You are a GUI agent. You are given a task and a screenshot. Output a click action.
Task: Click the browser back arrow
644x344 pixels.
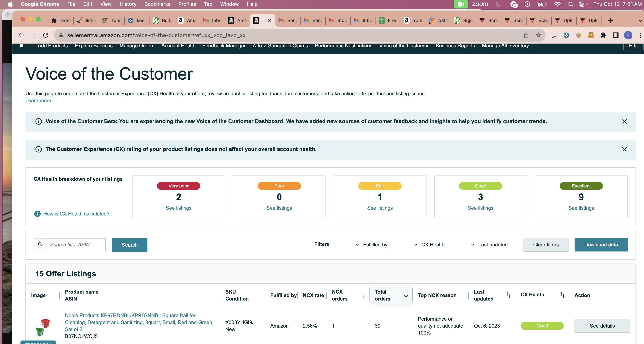pyautogui.click(x=21, y=35)
